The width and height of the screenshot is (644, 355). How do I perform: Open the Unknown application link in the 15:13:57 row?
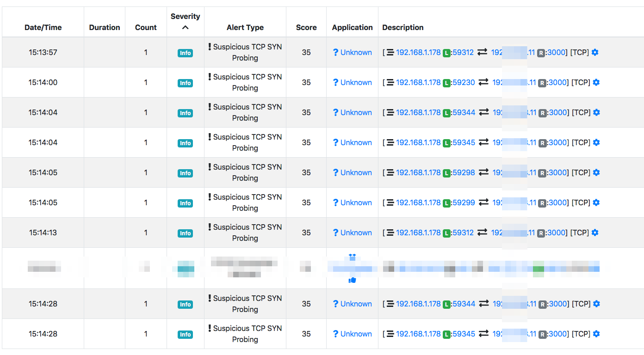click(356, 52)
